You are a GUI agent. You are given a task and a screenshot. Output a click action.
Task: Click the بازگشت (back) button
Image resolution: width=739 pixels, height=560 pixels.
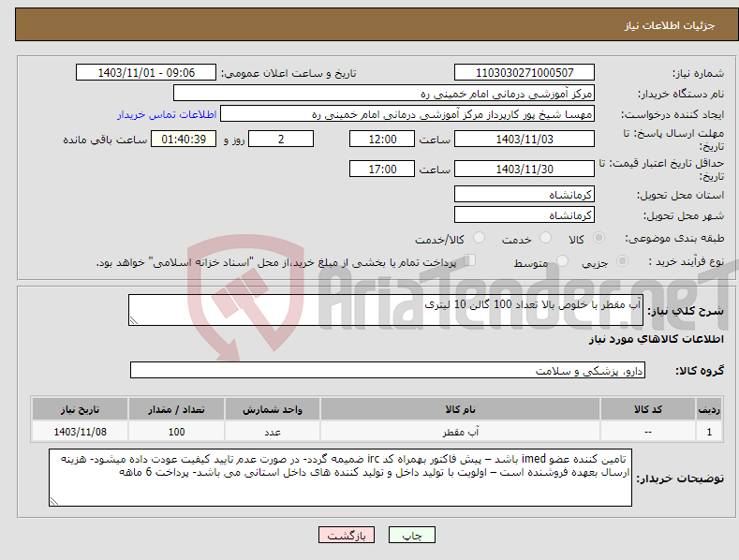(x=347, y=535)
